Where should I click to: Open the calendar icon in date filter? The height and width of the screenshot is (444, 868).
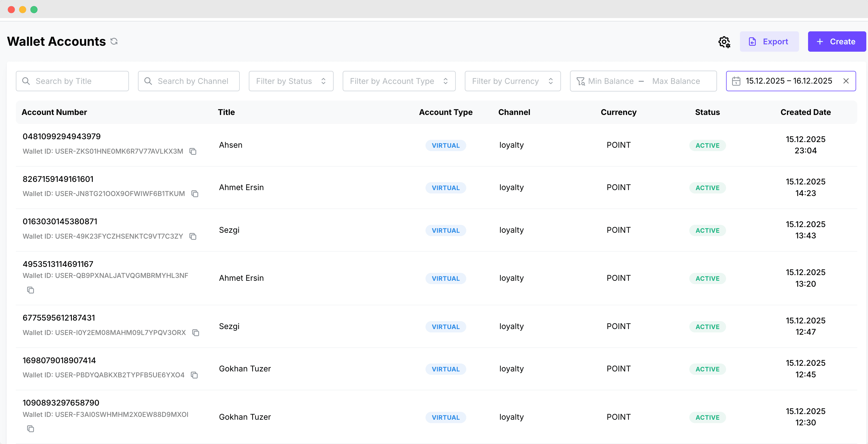[x=736, y=81]
